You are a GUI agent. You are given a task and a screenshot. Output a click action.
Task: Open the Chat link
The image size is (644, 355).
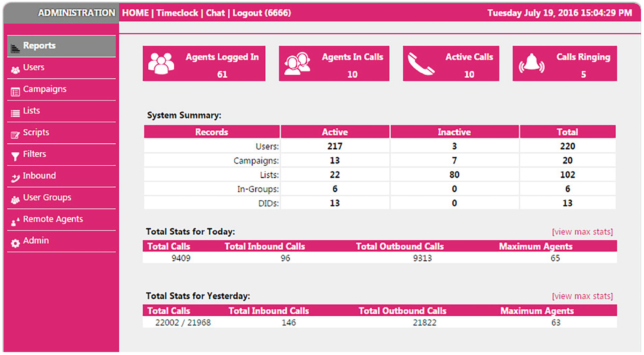[215, 13]
